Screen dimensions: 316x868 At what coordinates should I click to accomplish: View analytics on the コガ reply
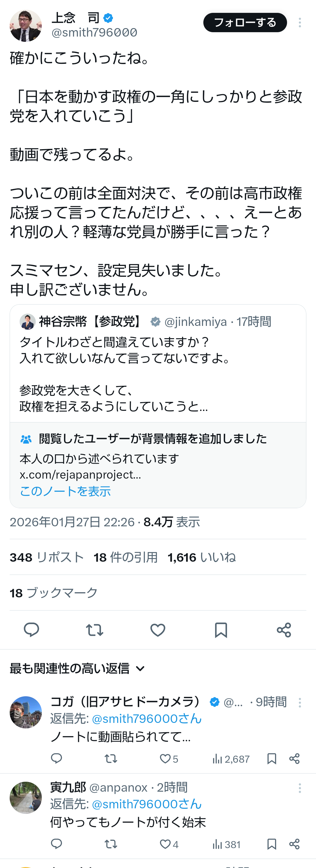[x=231, y=759]
